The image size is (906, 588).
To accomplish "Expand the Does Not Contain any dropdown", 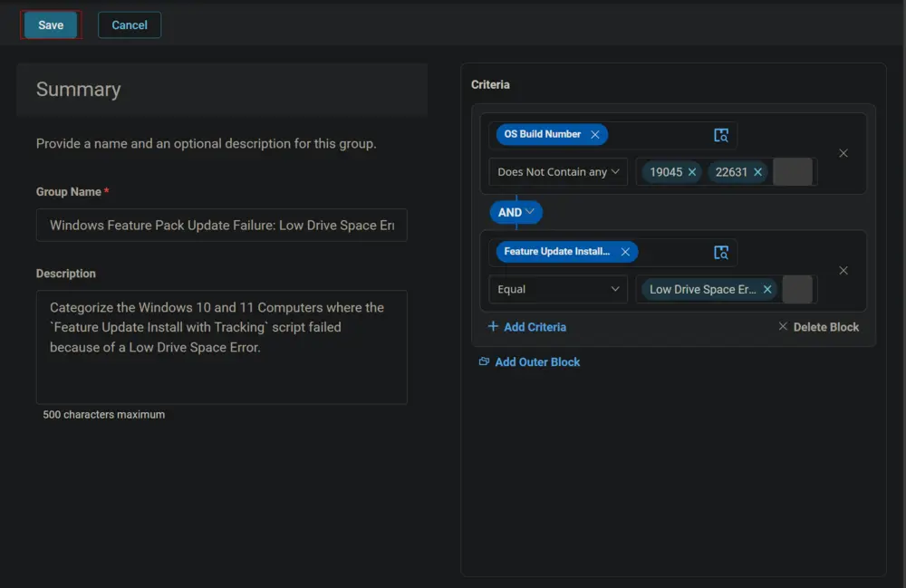I will point(558,172).
